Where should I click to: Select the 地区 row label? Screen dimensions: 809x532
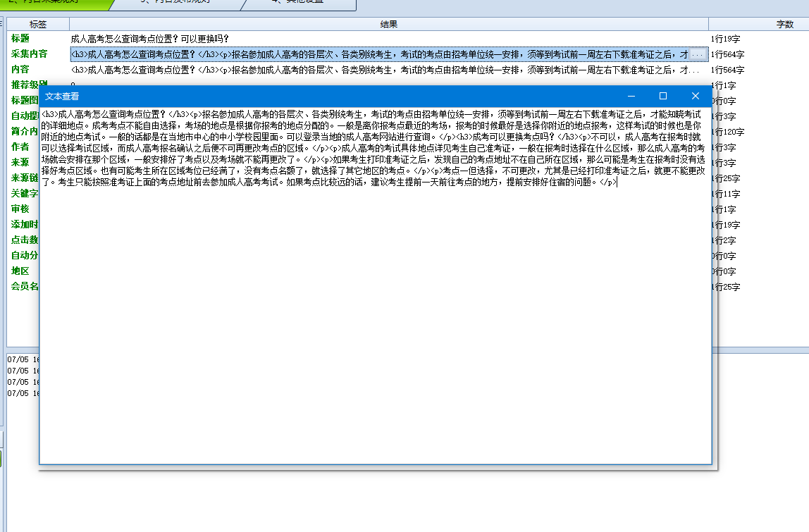pos(20,271)
